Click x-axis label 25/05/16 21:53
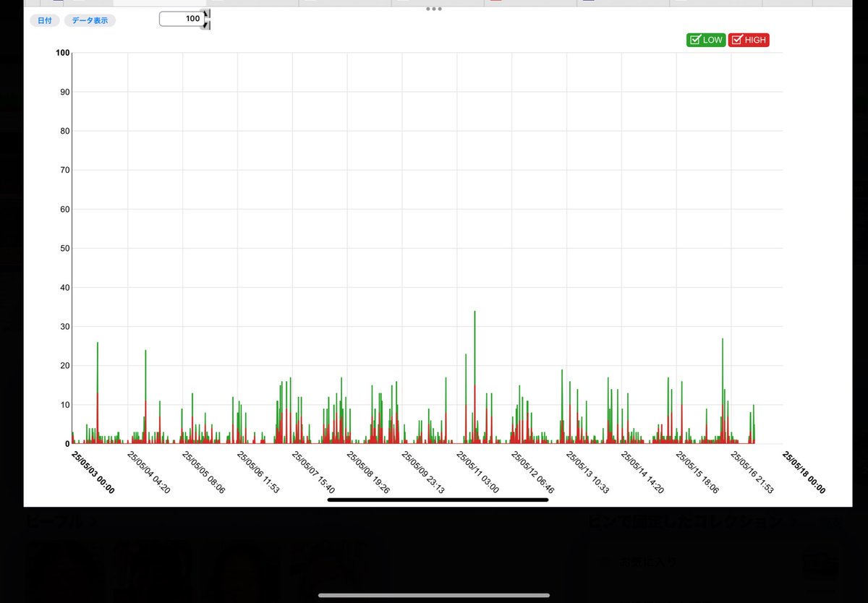868x603 pixels. point(752,472)
